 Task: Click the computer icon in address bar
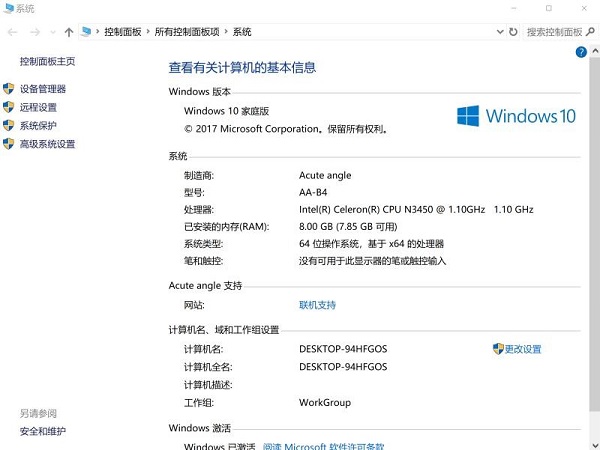pos(86,31)
